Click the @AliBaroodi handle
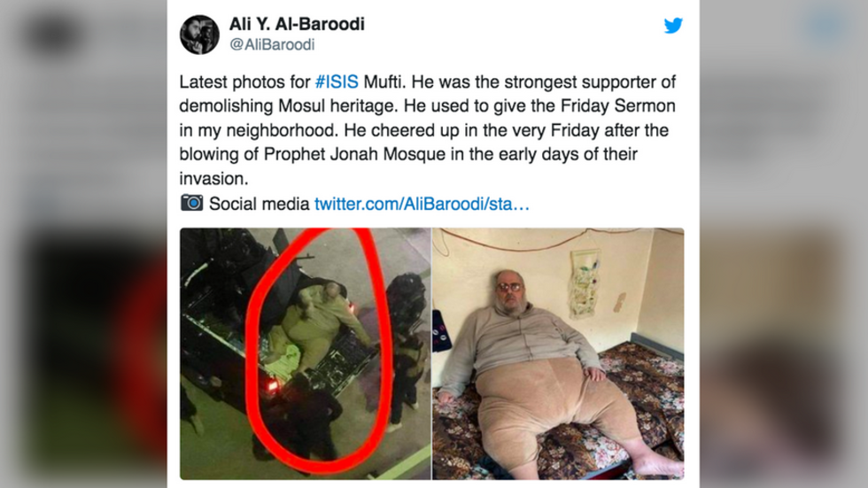 click(272, 44)
